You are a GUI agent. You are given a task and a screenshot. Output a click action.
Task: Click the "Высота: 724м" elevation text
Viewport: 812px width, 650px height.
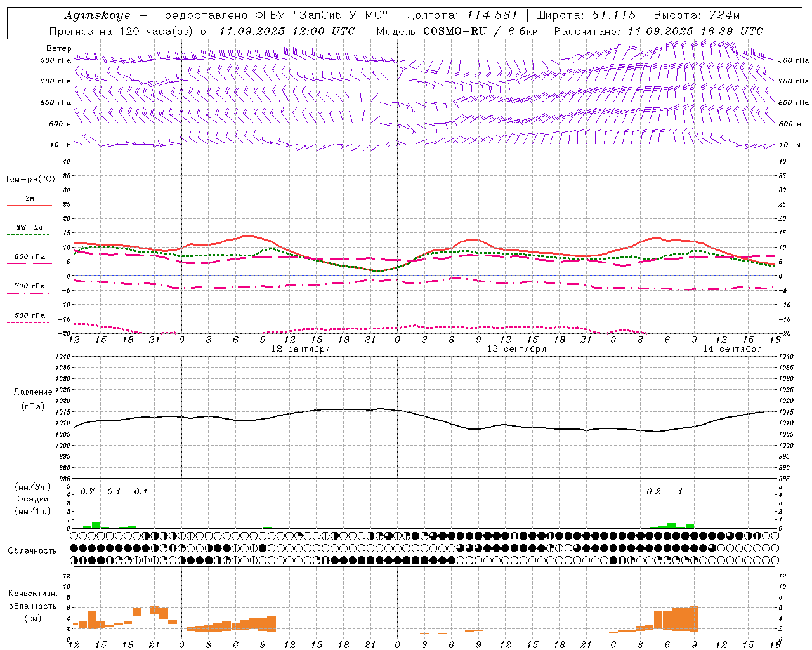tap(697, 15)
